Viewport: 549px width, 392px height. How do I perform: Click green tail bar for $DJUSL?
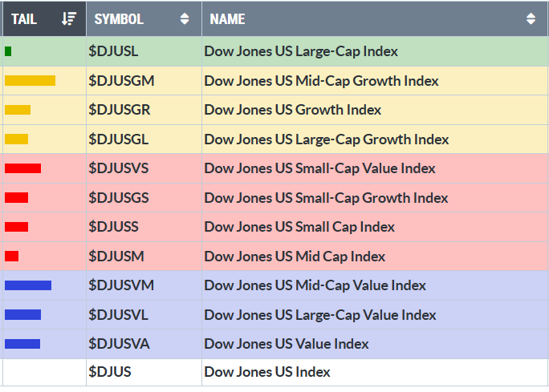(8, 51)
